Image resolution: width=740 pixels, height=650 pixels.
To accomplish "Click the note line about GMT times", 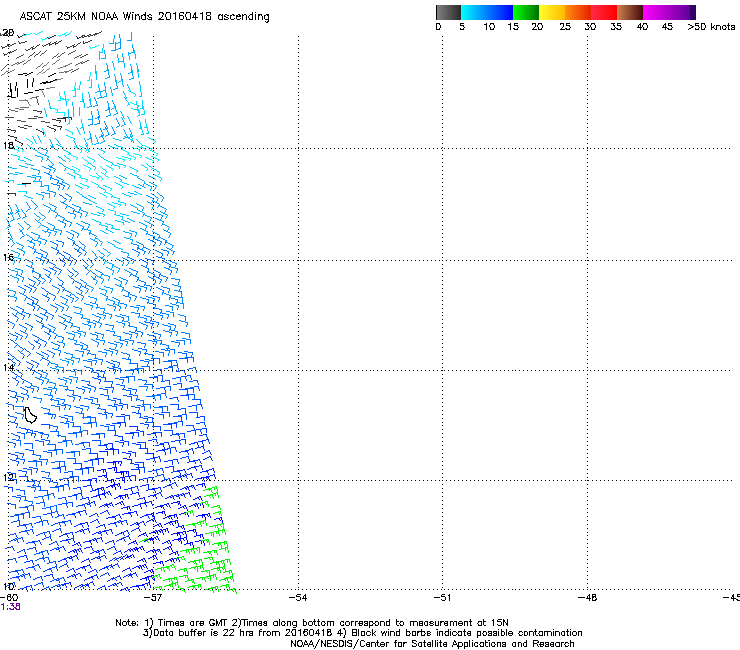I will [312, 623].
